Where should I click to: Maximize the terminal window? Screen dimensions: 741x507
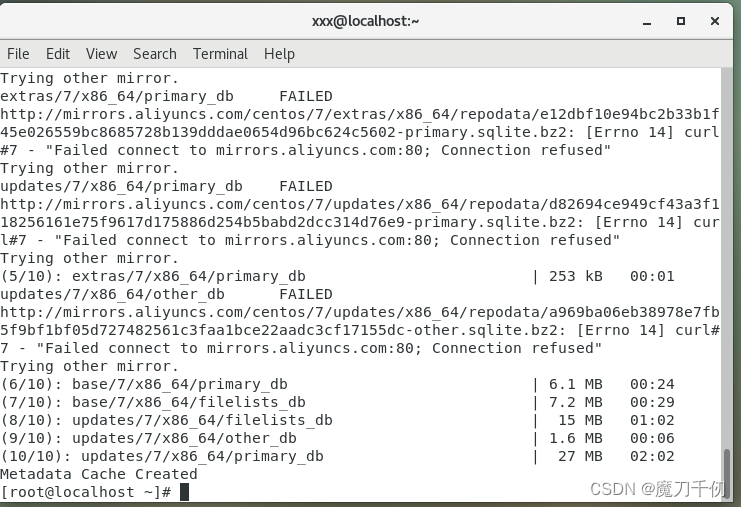pyautogui.click(x=681, y=21)
